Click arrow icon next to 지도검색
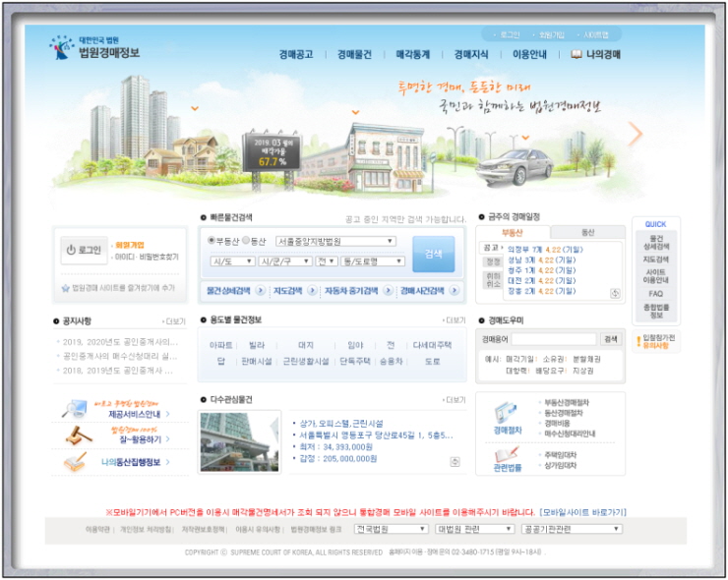728x580 pixels. (313, 290)
